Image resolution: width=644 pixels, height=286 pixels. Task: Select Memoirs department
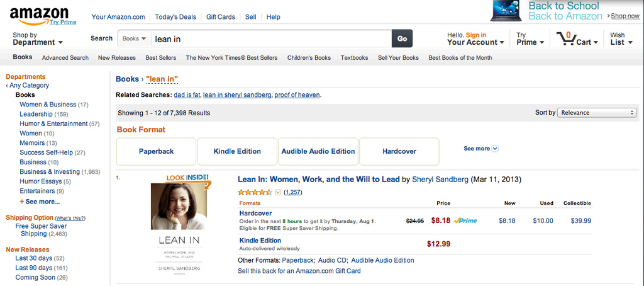(32, 143)
